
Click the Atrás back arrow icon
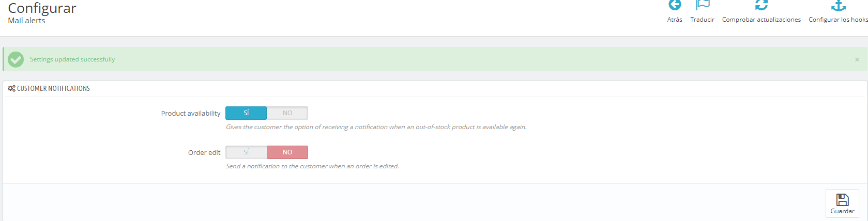[675, 5]
